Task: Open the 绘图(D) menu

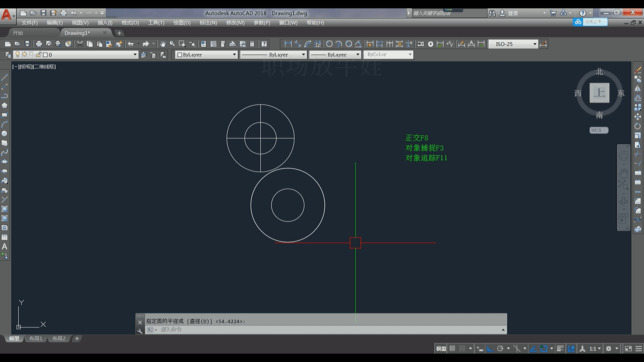Action: click(182, 23)
